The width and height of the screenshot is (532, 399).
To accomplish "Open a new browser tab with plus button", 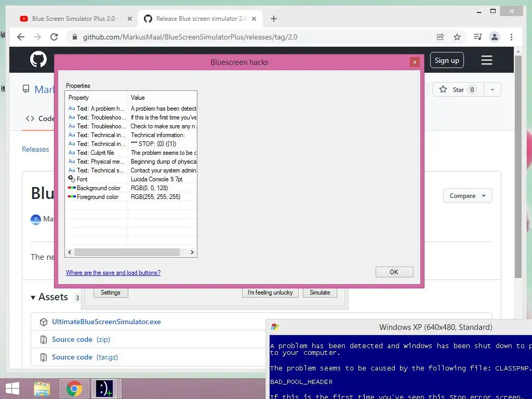I will tap(274, 19).
